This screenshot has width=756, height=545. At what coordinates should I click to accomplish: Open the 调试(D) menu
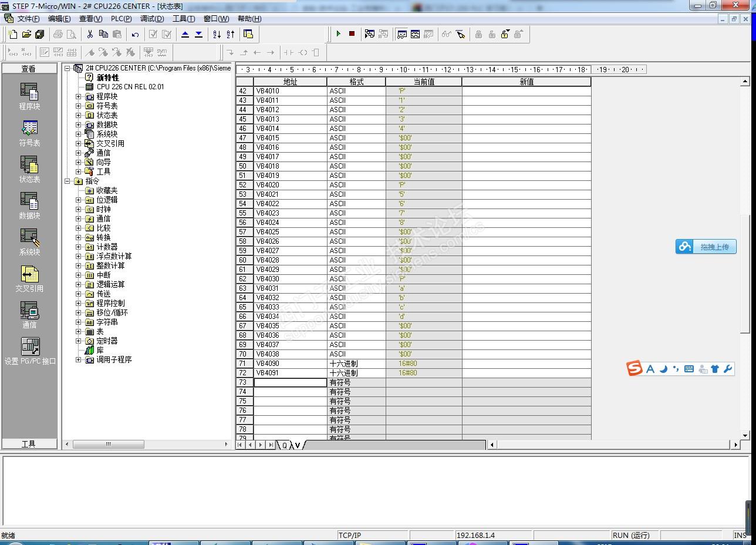(x=152, y=19)
